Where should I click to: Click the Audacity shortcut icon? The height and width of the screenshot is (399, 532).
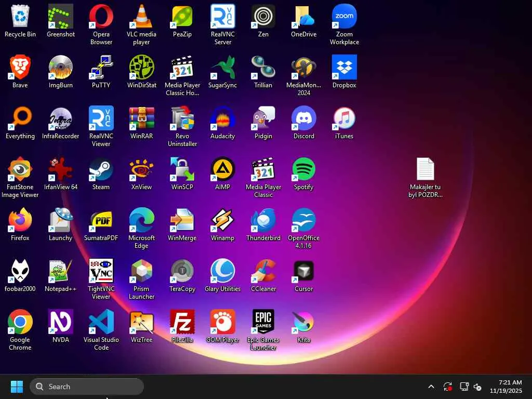point(222,119)
